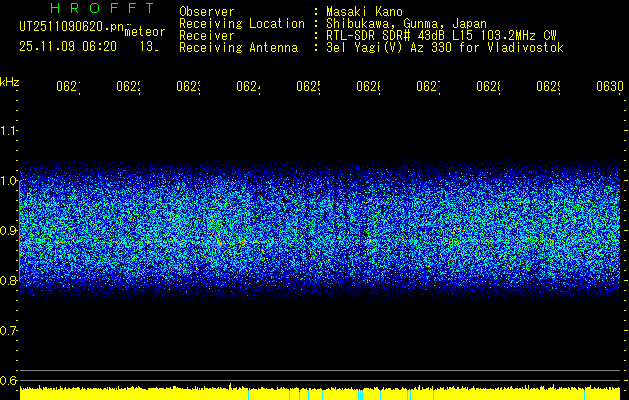The image size is (629, 400).
Task: Click the 0.6 frequency axis tick
Action: [x=9, y=381]
